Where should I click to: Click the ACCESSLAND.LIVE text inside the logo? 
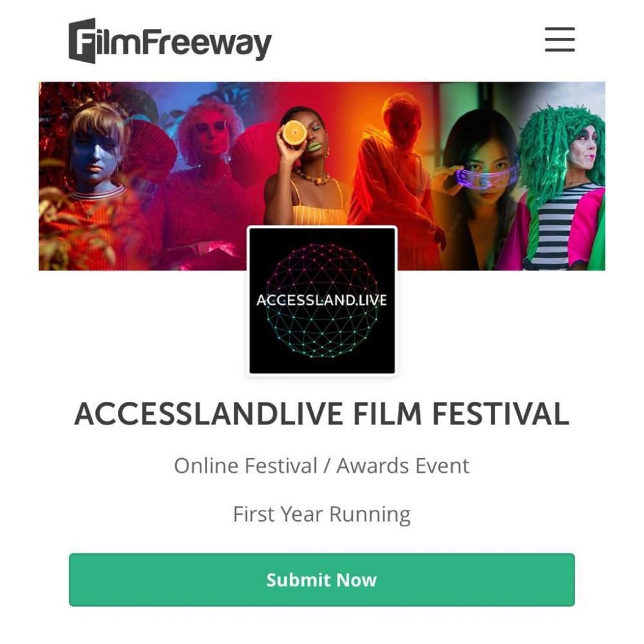click(321, 300)
